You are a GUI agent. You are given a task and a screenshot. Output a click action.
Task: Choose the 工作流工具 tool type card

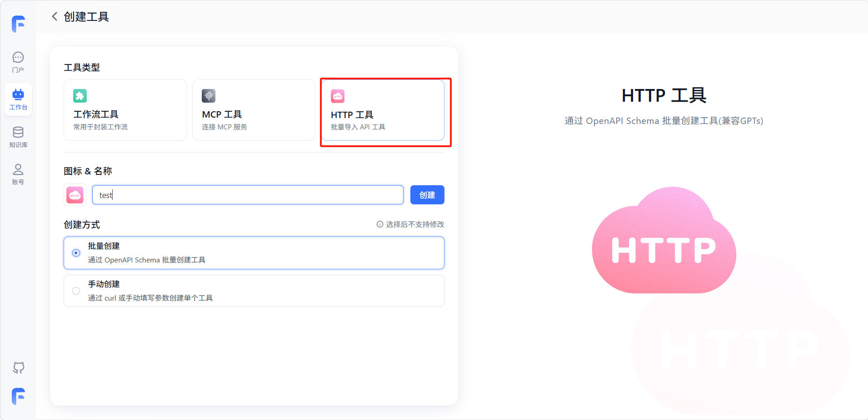click(x=125, y=110)
